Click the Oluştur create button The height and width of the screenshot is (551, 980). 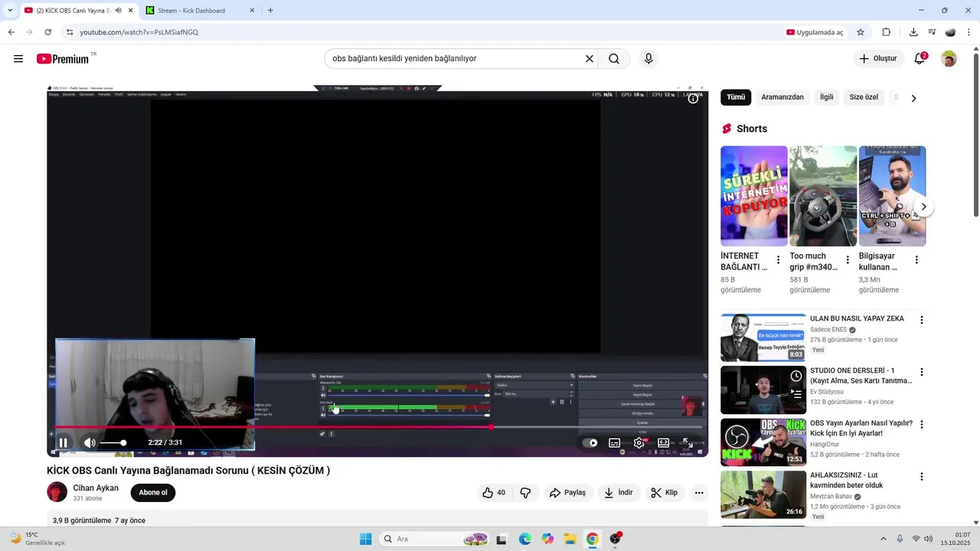coord(877,59)
